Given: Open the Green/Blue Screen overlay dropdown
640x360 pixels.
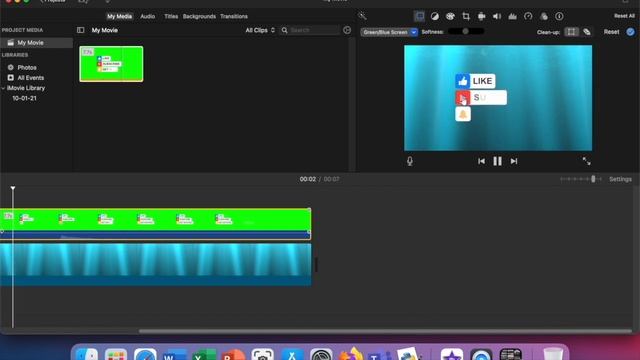Looking at the screenshot, I should [x=389, y=32].
